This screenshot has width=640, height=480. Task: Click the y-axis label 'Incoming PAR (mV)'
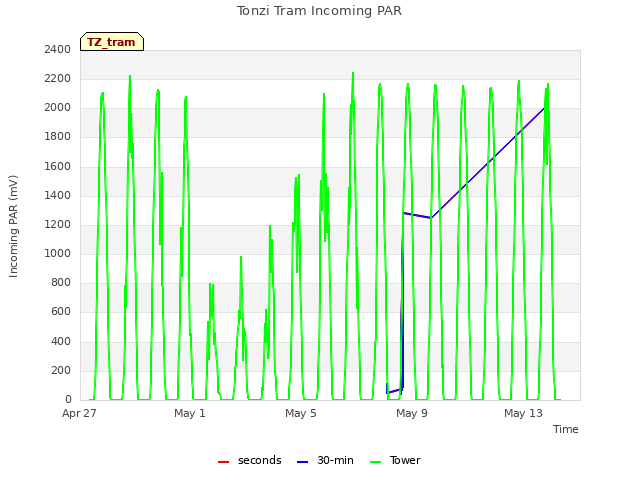pyautogui.click(x=13, y=227)
